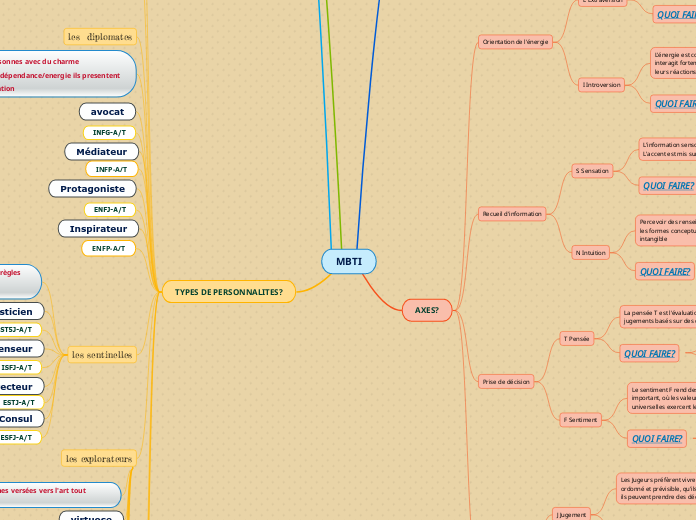Select the les diplomates group node
Screen dimensions: 696x520
(100, 37)
